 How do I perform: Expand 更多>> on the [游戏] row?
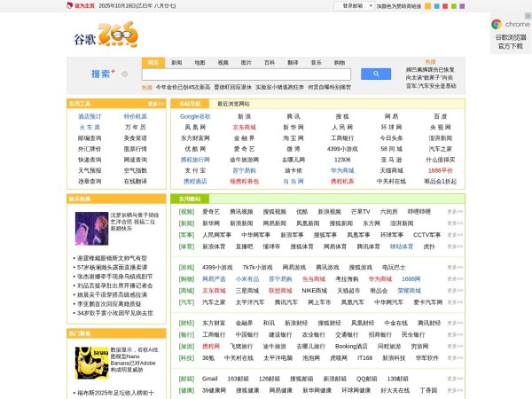pyautogui.click(x=455, y=268)
